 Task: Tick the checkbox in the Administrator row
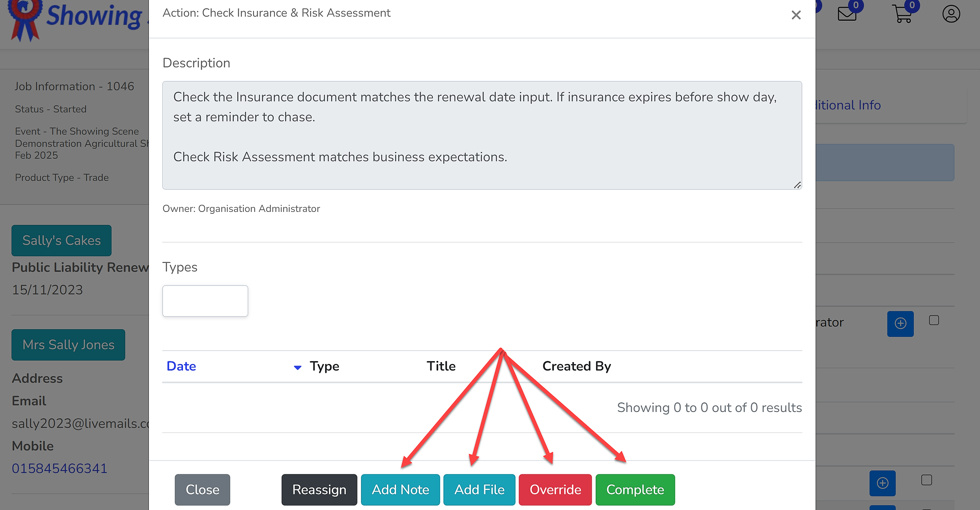[934, 320]
